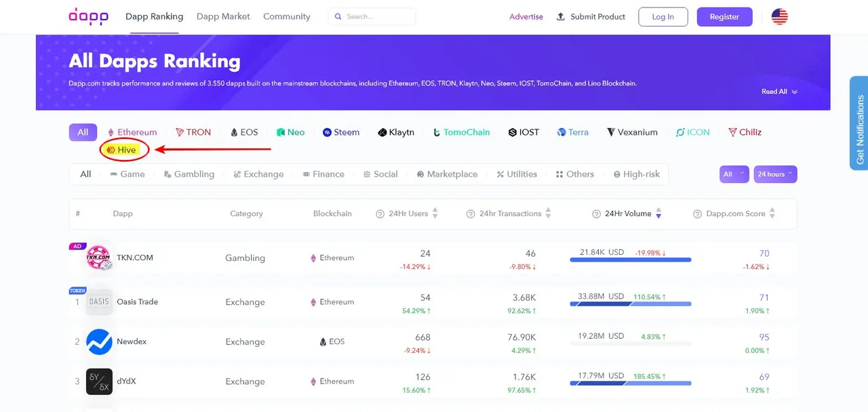The width and height of the screenshot is (868, 412).
Task: Filter by Ethereum blockchain
Action: tap(132, 132)
